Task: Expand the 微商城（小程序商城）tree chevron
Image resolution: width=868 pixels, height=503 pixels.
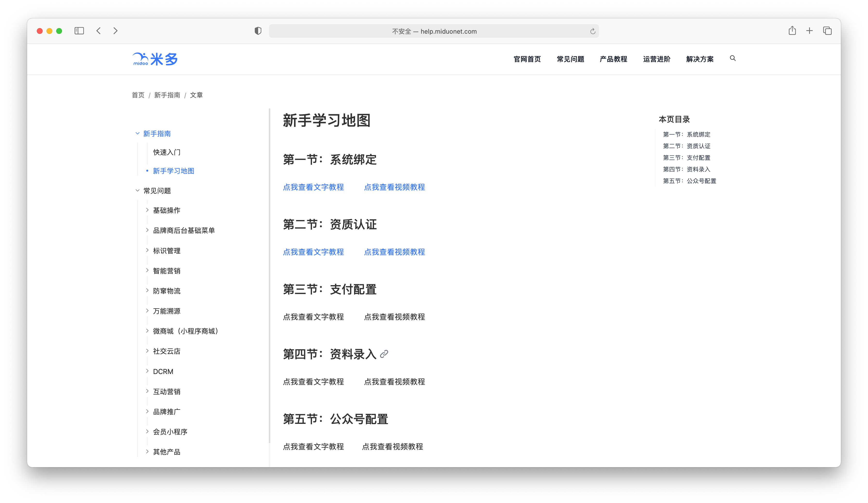Action: (147, 331)
